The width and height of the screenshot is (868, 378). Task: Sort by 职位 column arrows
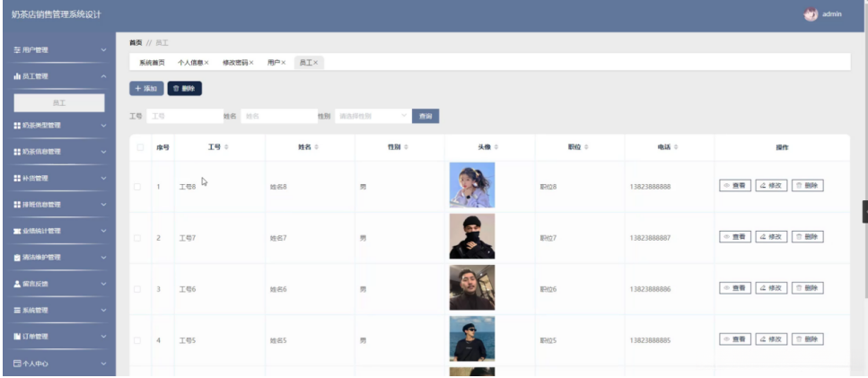coord(586,147)
